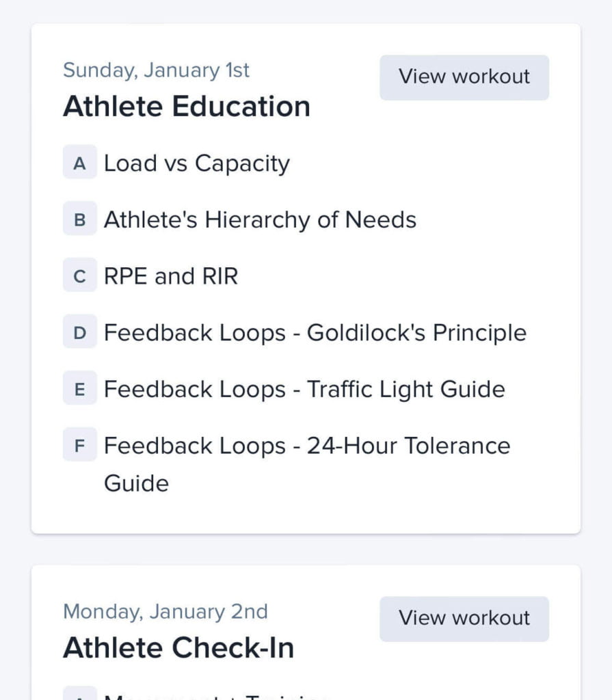Select the Sunday, January 1st date label
The width and height of the screenshot is (612, 700).
(x=157, y=70)
